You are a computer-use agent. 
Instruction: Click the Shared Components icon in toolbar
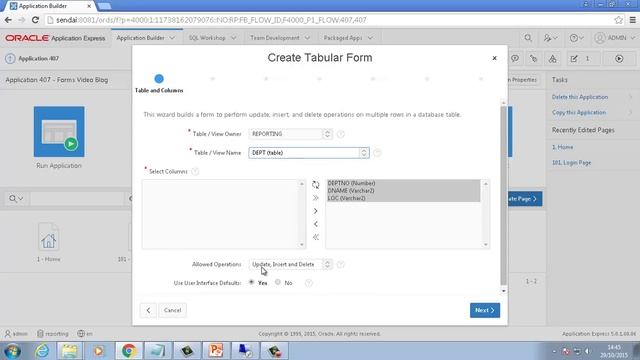click(x=552, y=59)
